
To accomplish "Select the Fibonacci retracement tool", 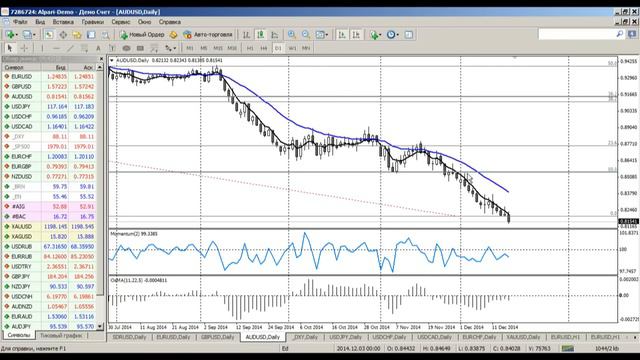I will click(154, 48).
